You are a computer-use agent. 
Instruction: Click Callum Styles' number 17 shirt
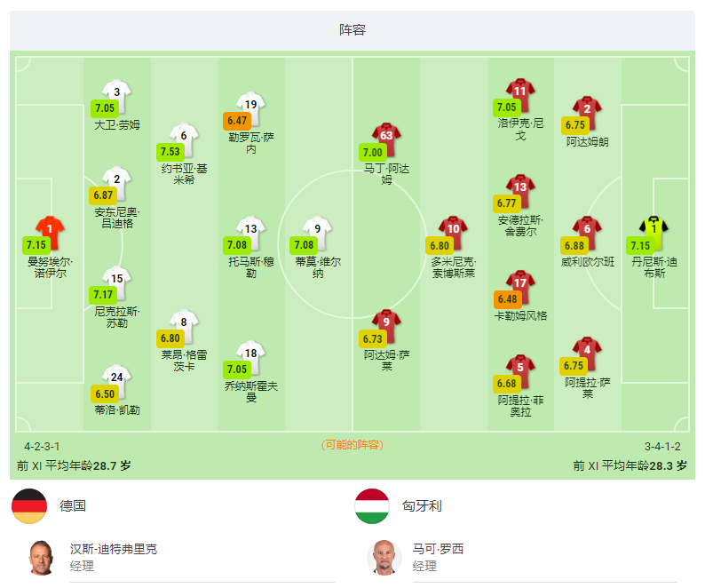pyautogui.click(x=520, y=287)
